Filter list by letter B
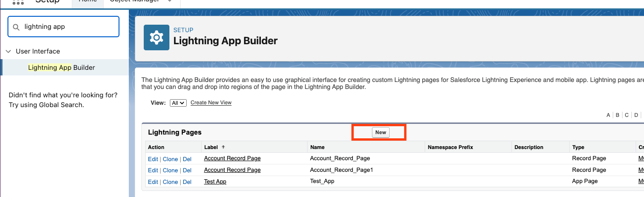The width and height of the screenshot is (644, 197). click(617, 115)
